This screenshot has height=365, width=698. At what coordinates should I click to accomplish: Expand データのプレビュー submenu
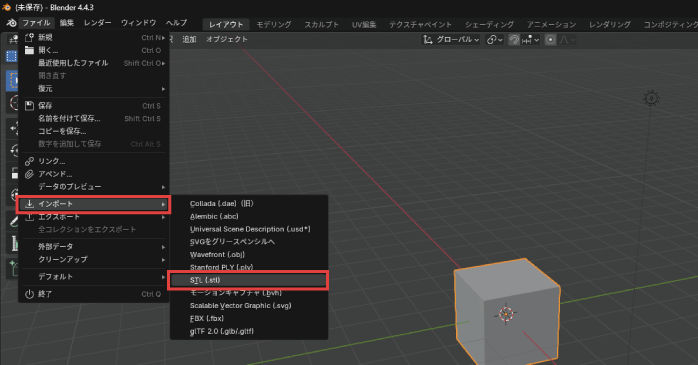pyautogui.click(x=163, y=187)
